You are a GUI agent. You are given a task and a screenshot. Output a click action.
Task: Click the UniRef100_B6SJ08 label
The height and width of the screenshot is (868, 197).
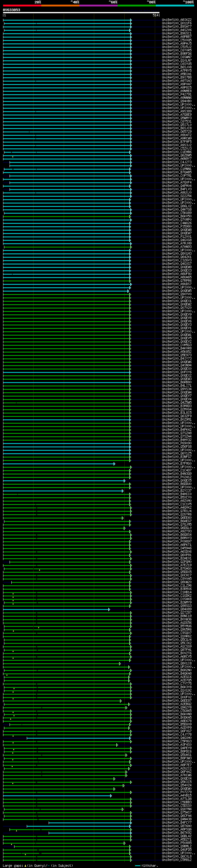coord(177,67)
